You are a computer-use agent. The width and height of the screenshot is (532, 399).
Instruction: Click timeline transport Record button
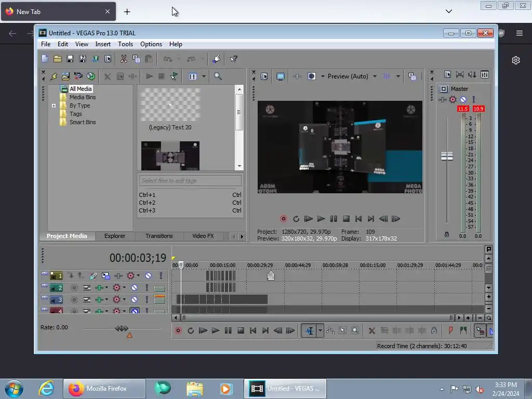pyautogui.click(x=178, y=330)
